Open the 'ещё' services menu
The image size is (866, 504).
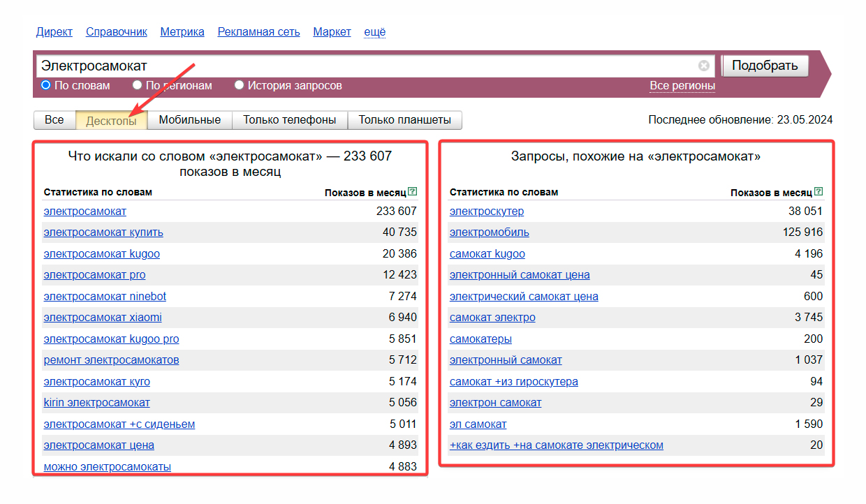pos(375,32)
